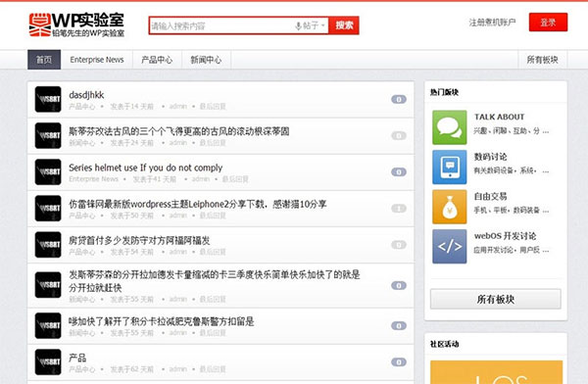The width and height of the screenshot is (588, 384).
Task: Click the 热门版块 panel heading
Action: pos(444,92)
